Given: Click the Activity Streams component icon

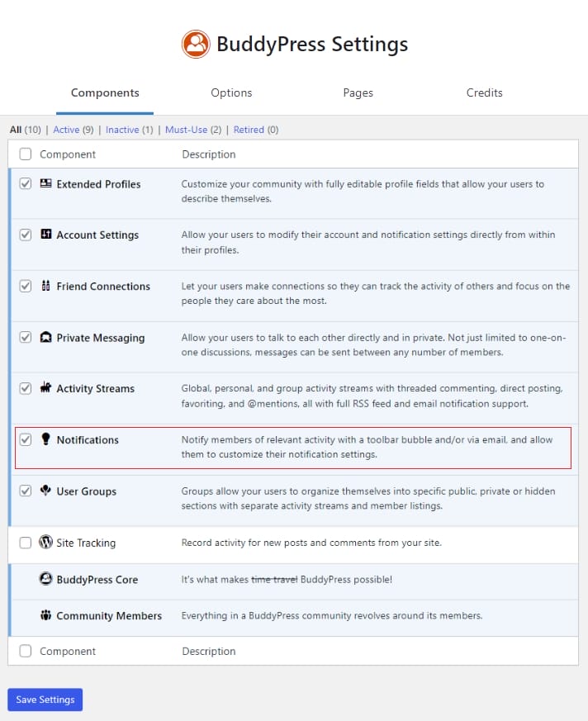Looking at the screenshot, I should 46,388.
